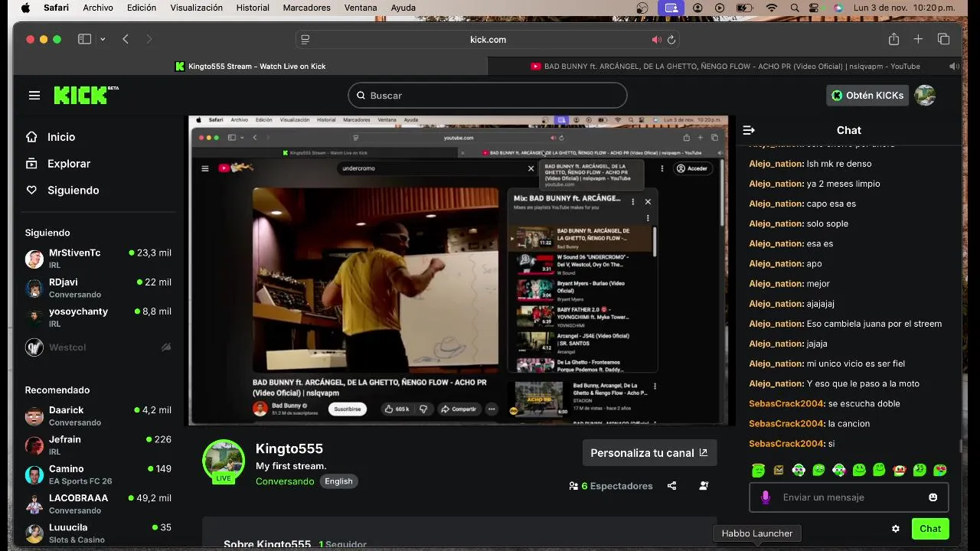Select the brown angry face emote

(779, 470)
